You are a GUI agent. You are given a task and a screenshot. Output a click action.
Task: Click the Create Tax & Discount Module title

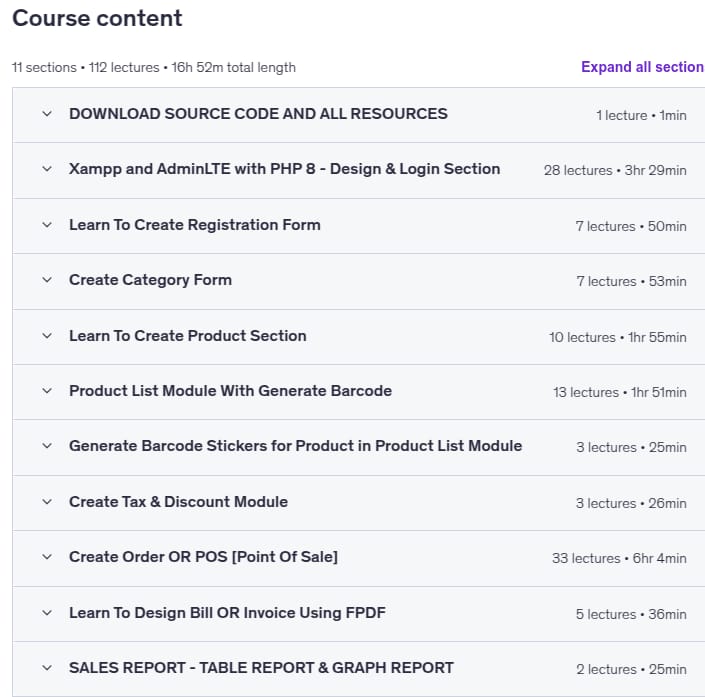click(178, 502)
